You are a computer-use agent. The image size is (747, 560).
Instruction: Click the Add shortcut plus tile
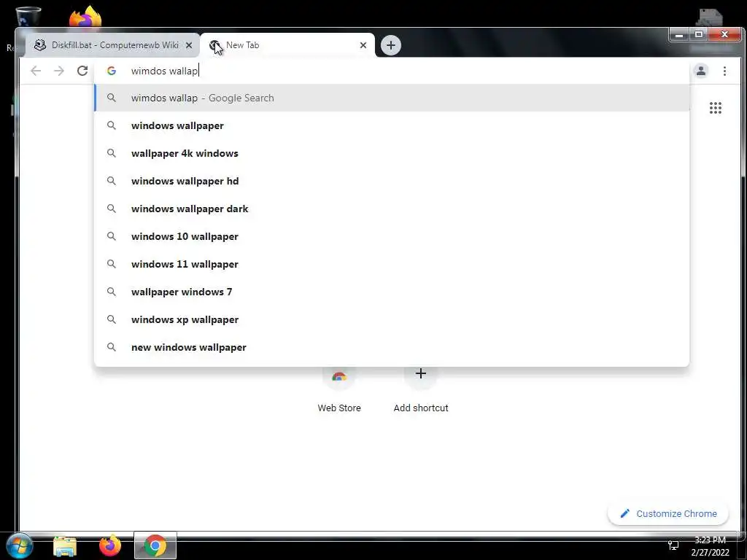421,391
